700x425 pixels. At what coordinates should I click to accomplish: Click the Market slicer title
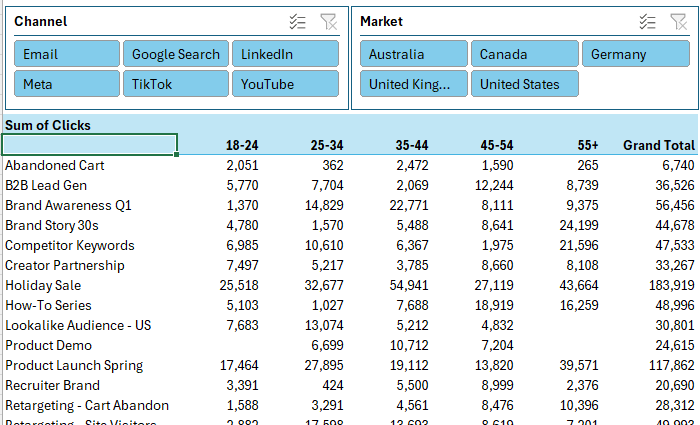coord(381,21)
